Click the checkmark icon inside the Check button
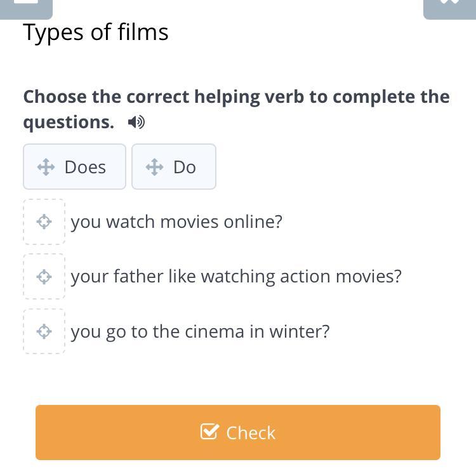This screenshot has height=476, width=476. (209, 432)
